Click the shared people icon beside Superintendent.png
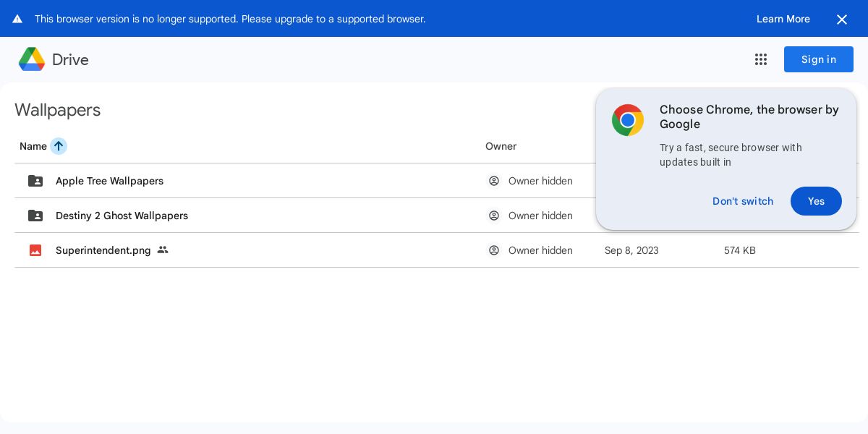 [163, 250]
